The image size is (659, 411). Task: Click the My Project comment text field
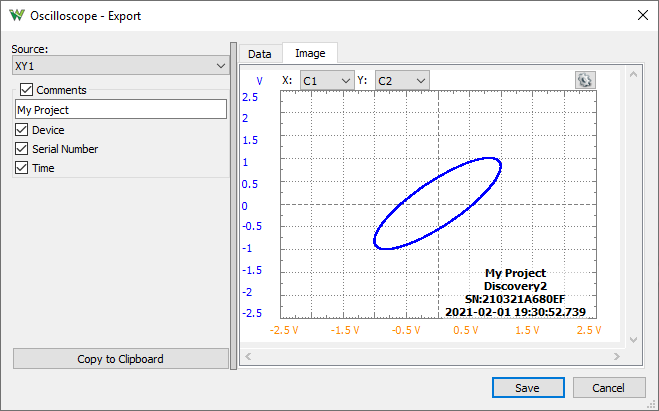pos(120,110)
